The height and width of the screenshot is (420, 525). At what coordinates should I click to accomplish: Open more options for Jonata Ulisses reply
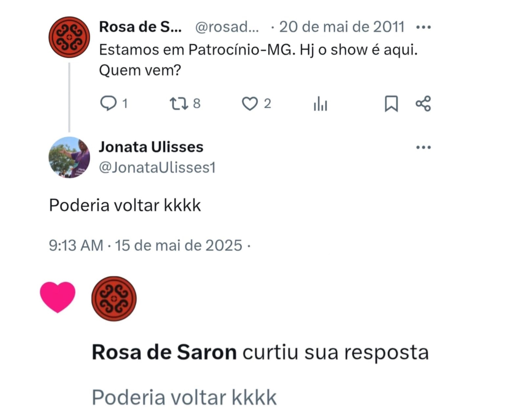pos(423,147)
